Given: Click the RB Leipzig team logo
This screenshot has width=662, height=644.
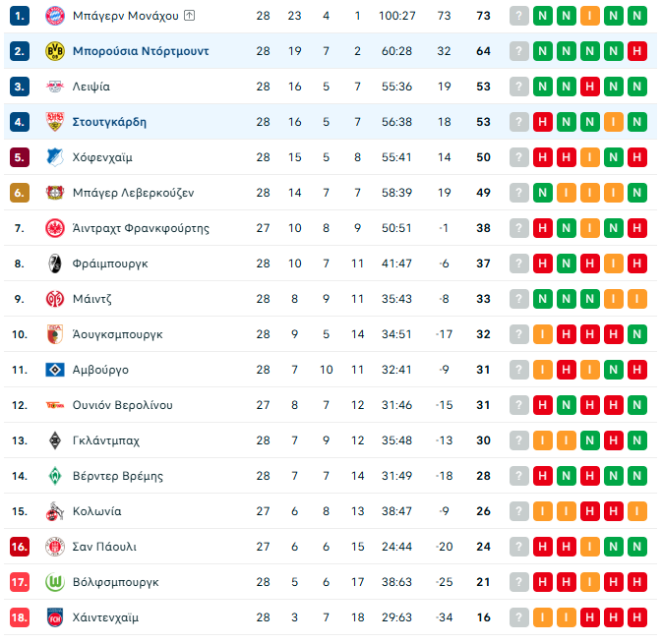Looking at the screenshot, I should [x=55, y=87].
